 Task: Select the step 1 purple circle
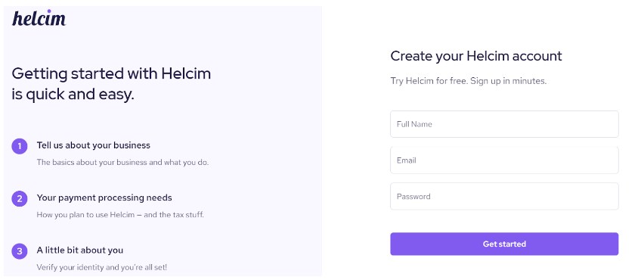[20, 146]
